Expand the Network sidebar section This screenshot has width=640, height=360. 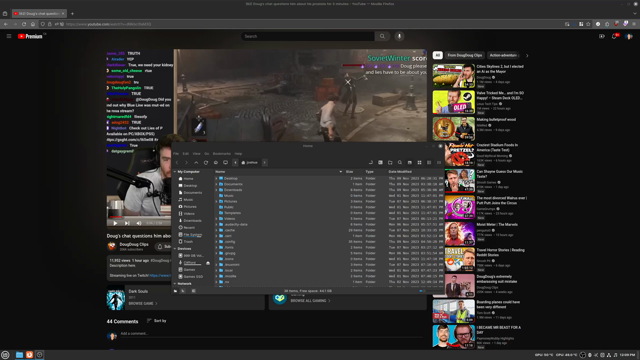click(x=175, y=284)
